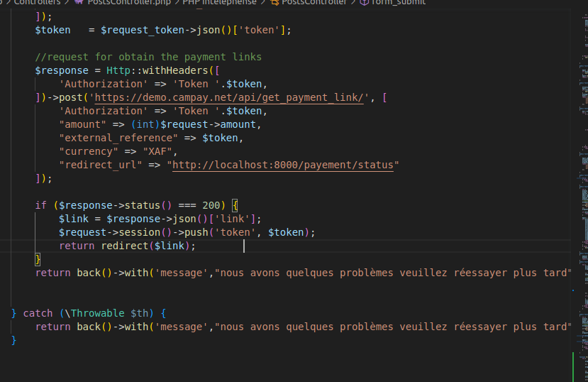Click the (int) cast keyword

coord(145,124)
